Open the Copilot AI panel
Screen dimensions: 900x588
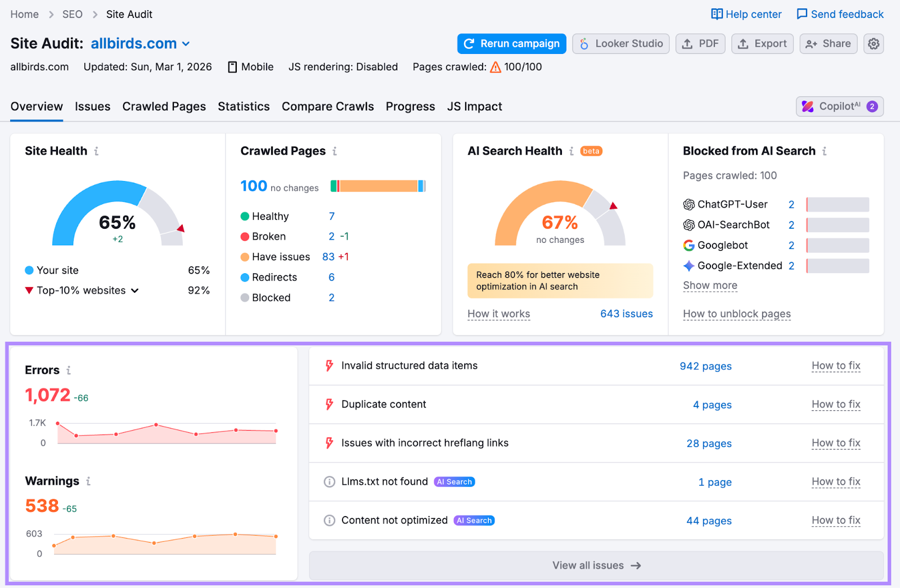pyautogui.click(x=839, y=106)
